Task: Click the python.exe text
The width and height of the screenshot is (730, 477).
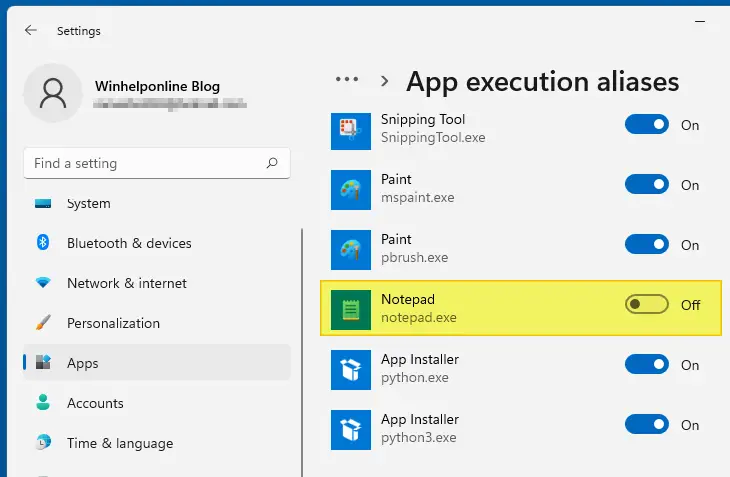Action: [x=414, y=377]
